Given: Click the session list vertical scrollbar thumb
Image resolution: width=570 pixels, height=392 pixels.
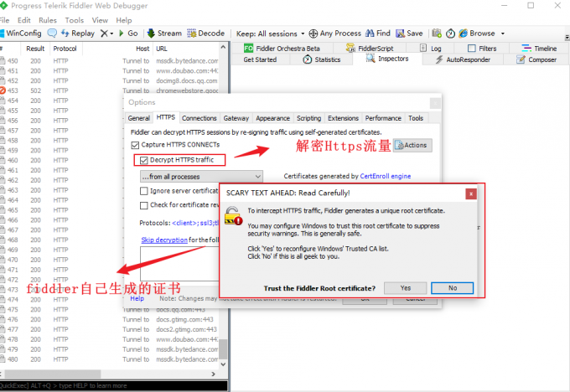Looking at the screenshot, I should (223, 348).
